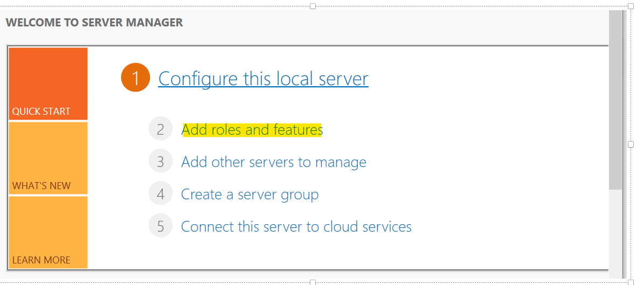Switch to the Quick Start tile
The image size is (644, 285).
(x=48, y=84)
